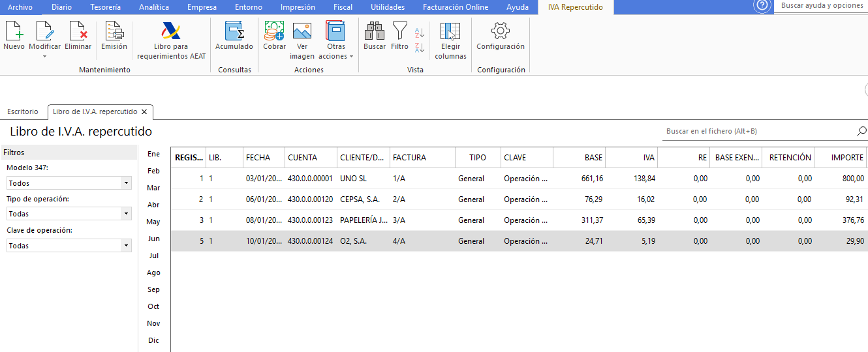Select the PAPELERÍA J... client row
868x352 pixels.
pos(519,220)
